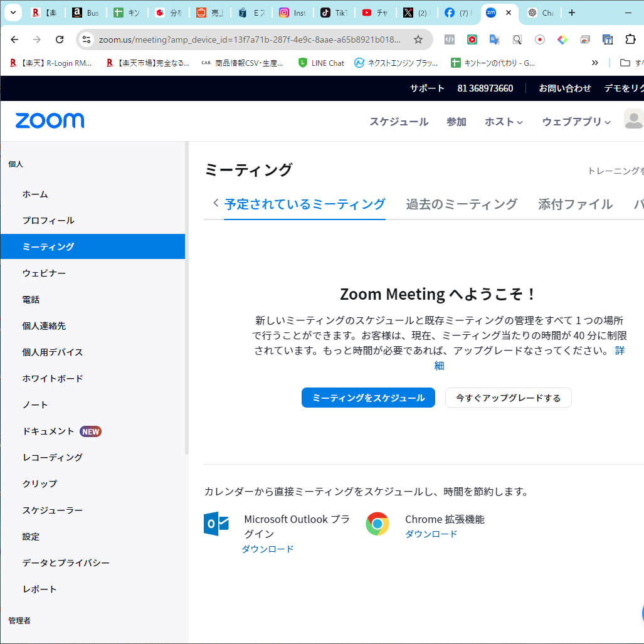644x644 pixels.
Task: Switch to the Facebook tab
Action: 458,13
